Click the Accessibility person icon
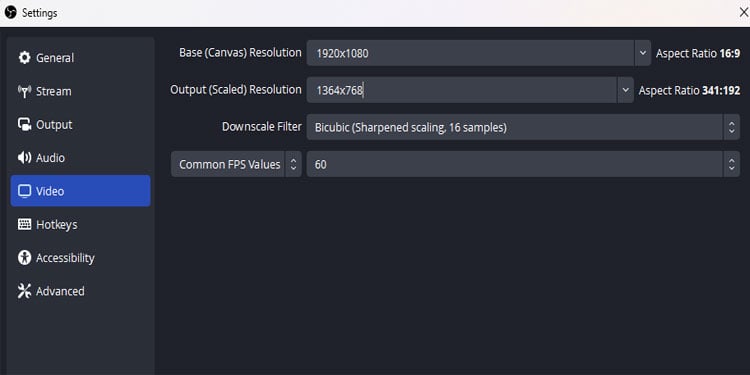The image size is (750, 375). coord(24,257)
